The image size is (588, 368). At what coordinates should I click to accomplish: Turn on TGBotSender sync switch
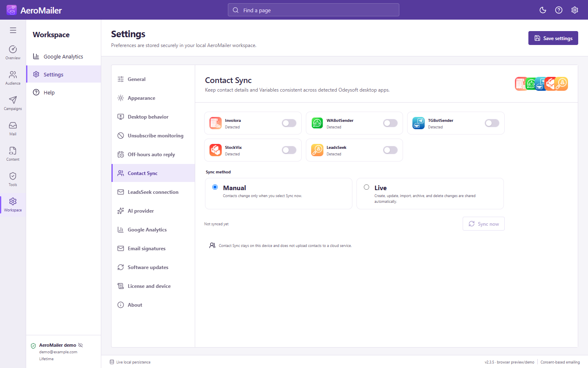click(492, 123)
